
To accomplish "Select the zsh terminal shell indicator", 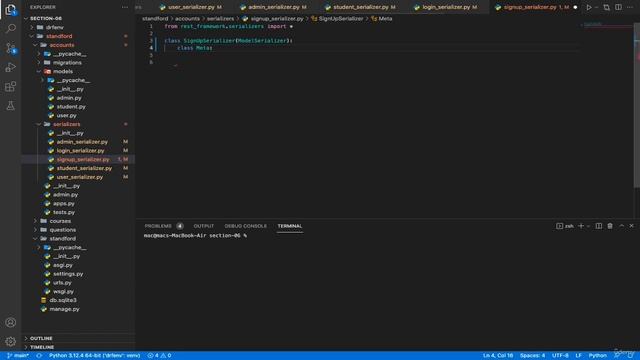I will (x=565, y=226).
